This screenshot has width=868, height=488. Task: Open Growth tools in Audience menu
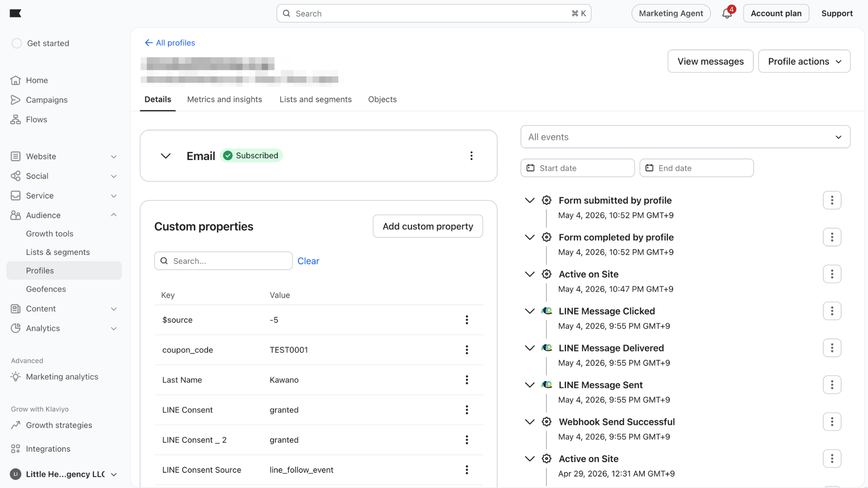click(50, 234)
